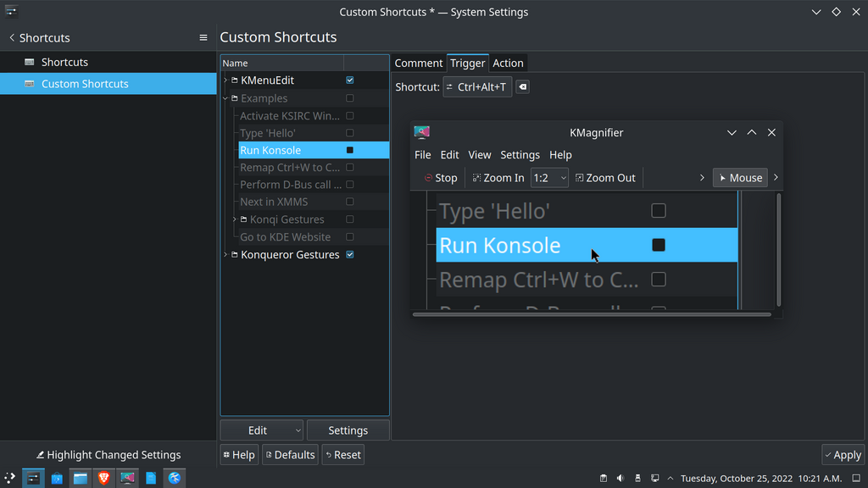Toggle the Konqueror Gestures checkbox

pyautogui.click(x=350, y=255)
